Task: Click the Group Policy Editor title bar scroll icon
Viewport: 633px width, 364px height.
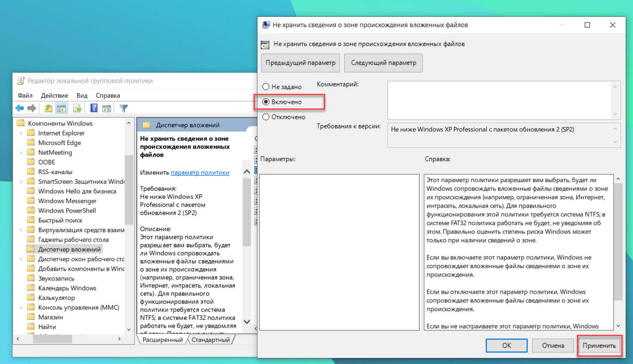Action: point(21,81)
